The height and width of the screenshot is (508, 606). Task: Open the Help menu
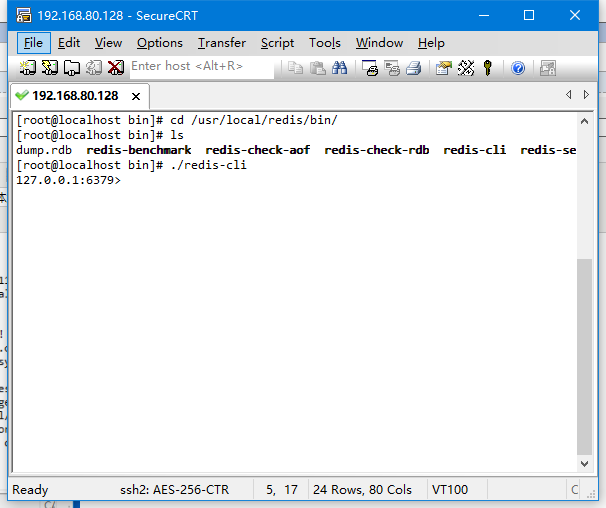coord(431,43)
